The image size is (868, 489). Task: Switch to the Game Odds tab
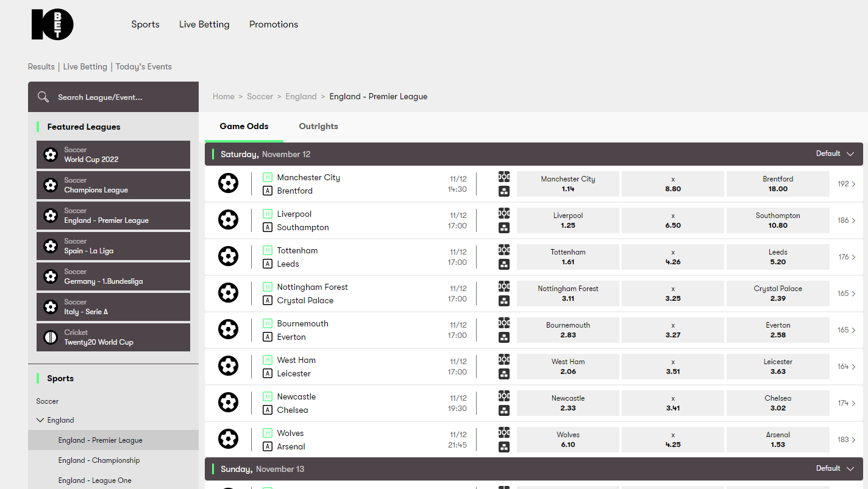(244, 126)
